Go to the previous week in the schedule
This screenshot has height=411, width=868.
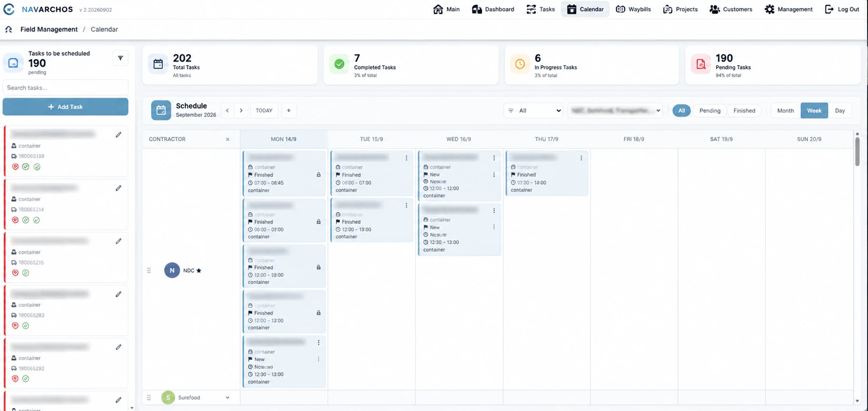pyautogui.click(x=227, y=110)
